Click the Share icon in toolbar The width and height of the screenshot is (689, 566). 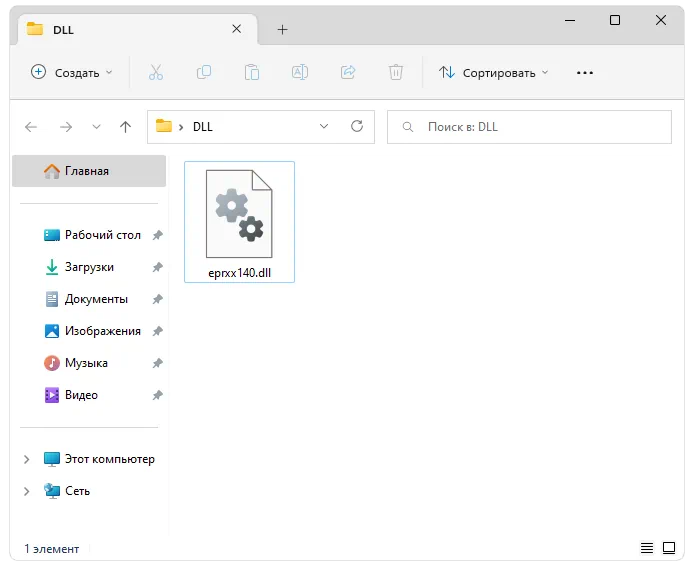tap(348, 72)
